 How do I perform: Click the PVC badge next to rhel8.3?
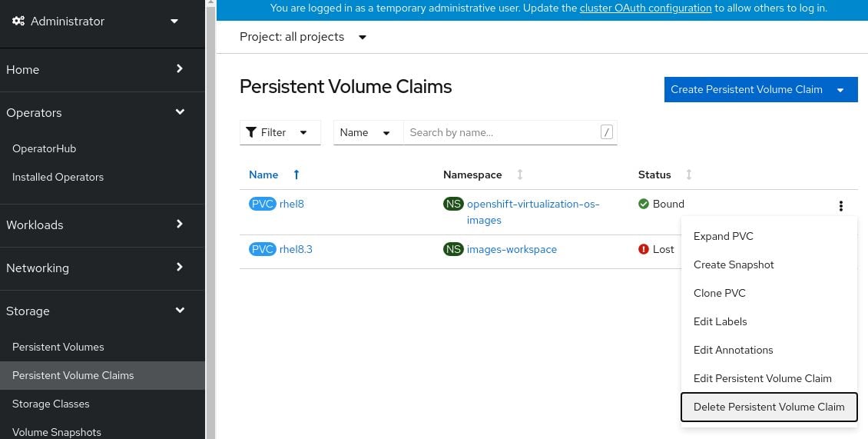click(262, 249)
